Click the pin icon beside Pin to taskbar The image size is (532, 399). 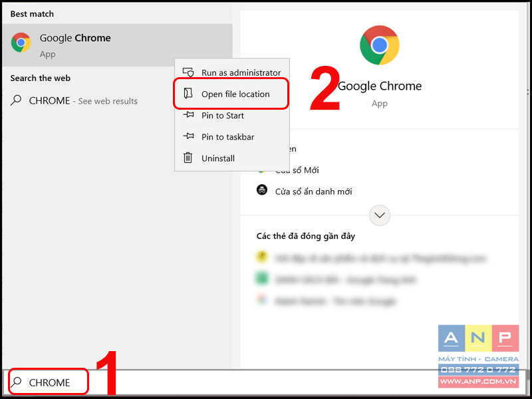click(188, 136)
